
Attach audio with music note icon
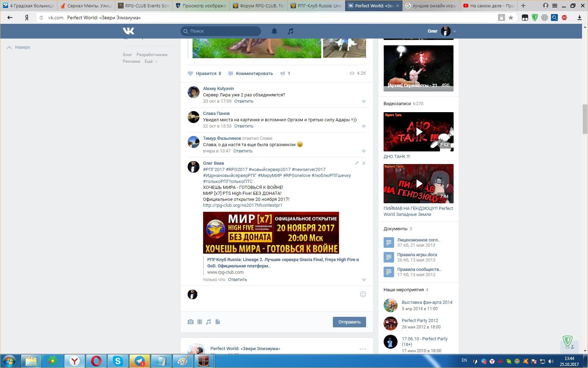[209, 322]
